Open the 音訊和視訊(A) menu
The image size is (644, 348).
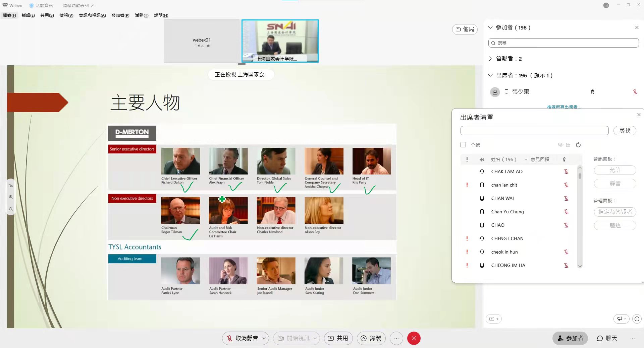pos(92,15)
